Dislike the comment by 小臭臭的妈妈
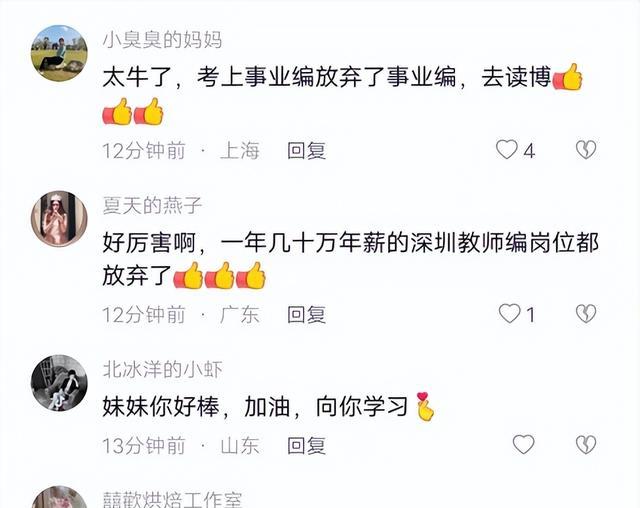640x508 pixels. tap(586, 150)
